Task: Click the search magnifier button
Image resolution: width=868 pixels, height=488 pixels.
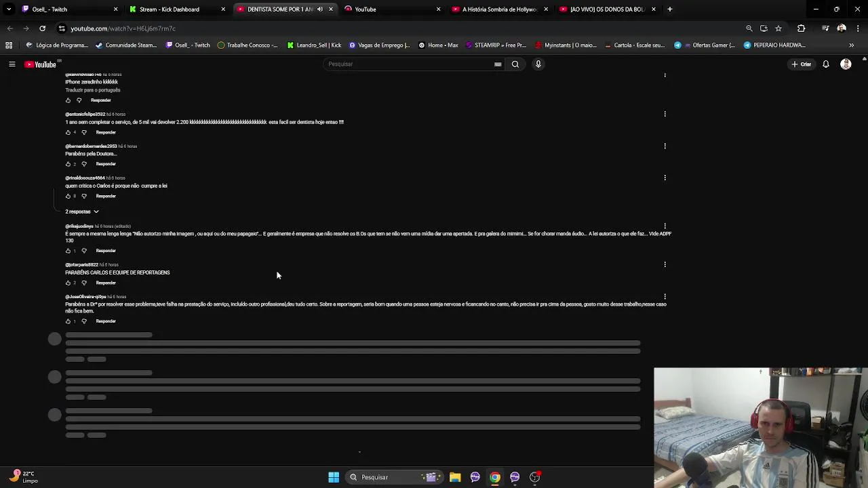Action: [x=515, y=64]
